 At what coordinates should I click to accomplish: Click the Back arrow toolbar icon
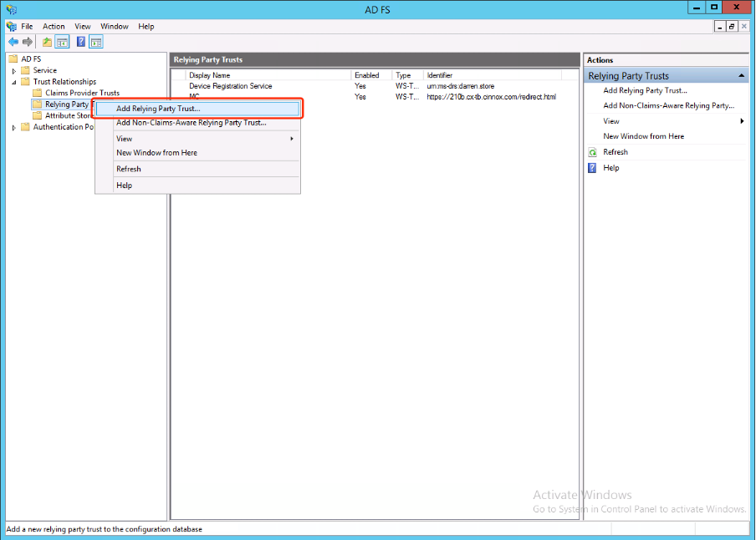[13, 42]
